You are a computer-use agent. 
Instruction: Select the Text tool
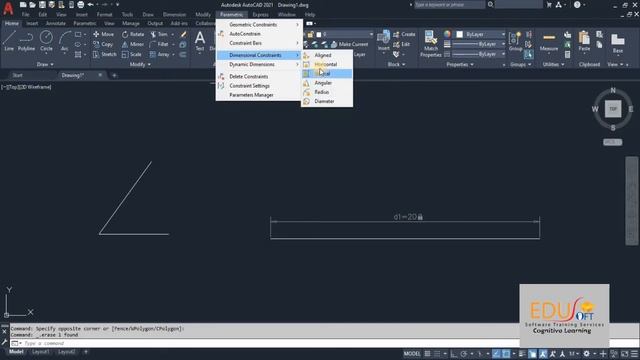(200, 41)
